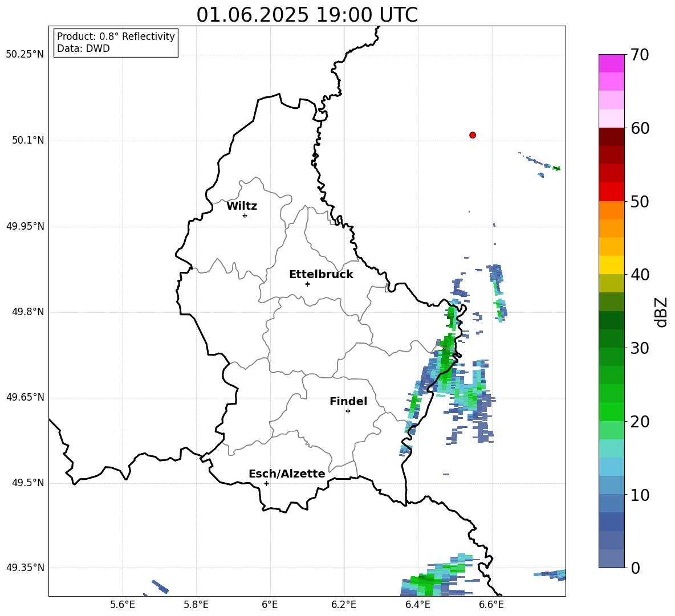Click the Esch/Alzette station label
Image resolution: width=675 pixels, height=616 pixels.
tap(287, 474)
